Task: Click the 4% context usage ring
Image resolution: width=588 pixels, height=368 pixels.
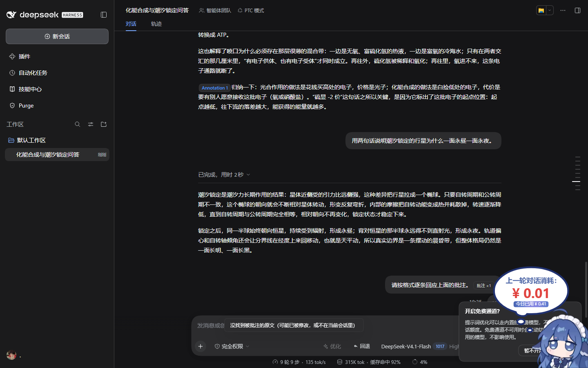Action: [x=420, y=362]
